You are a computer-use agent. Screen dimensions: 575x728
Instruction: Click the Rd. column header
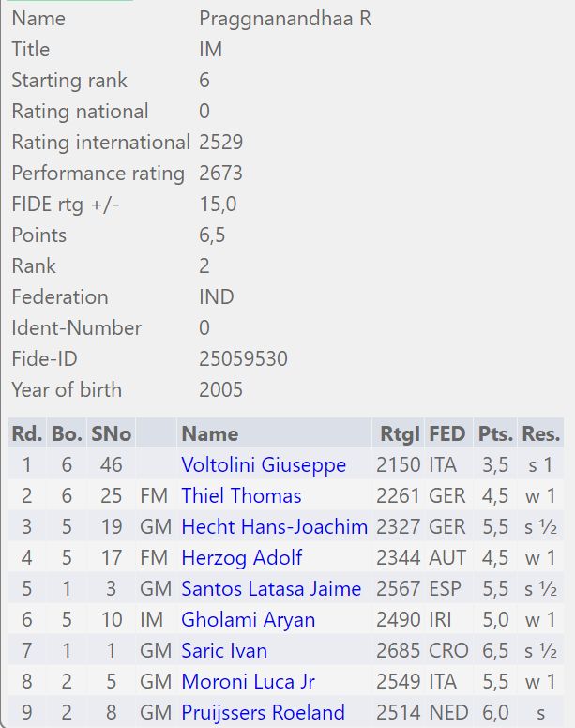coord(26,433)
